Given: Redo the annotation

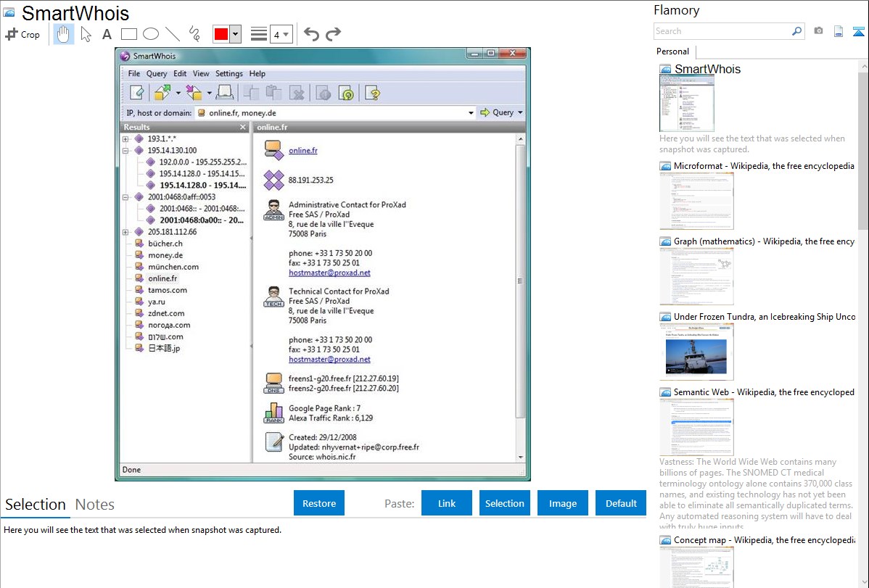Looking at the screenshot, I should 333,34.
